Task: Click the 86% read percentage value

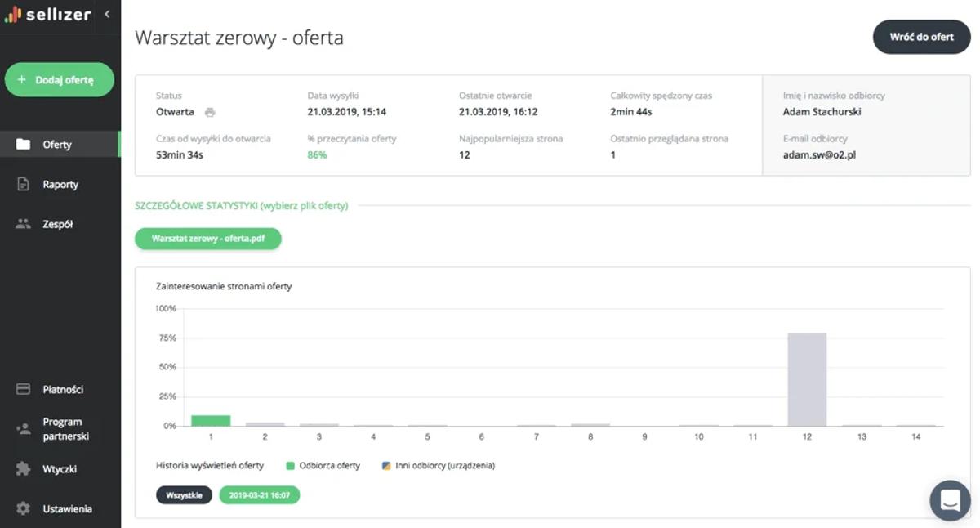Action: click(317, 155)
